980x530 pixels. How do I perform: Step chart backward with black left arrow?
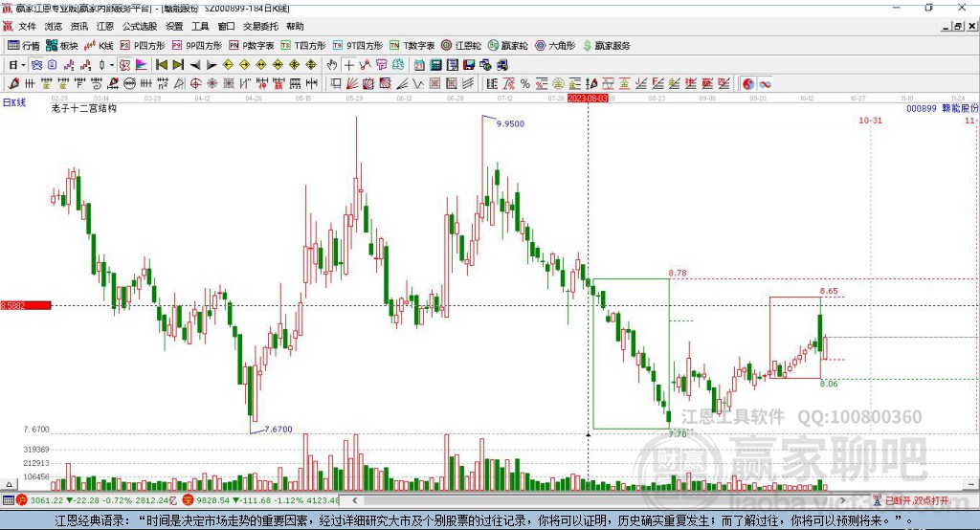[195, 65]
